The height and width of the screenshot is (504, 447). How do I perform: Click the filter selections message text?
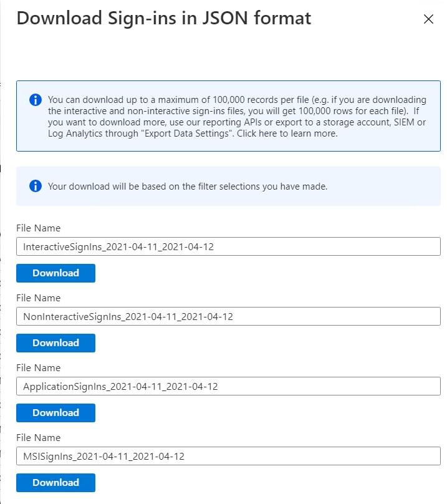click(188, 187)
